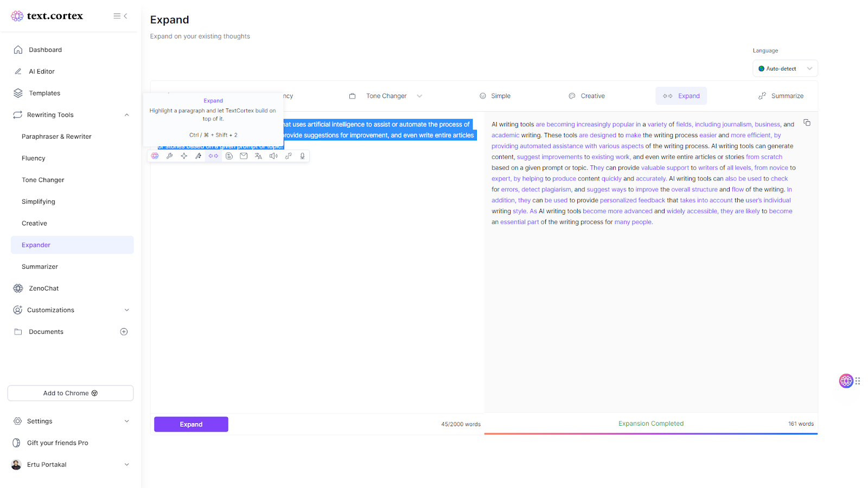Viewport: 868px width, 488px height.
Task: Open the Fluency tool in the sidebar
Action: [34, 158]
